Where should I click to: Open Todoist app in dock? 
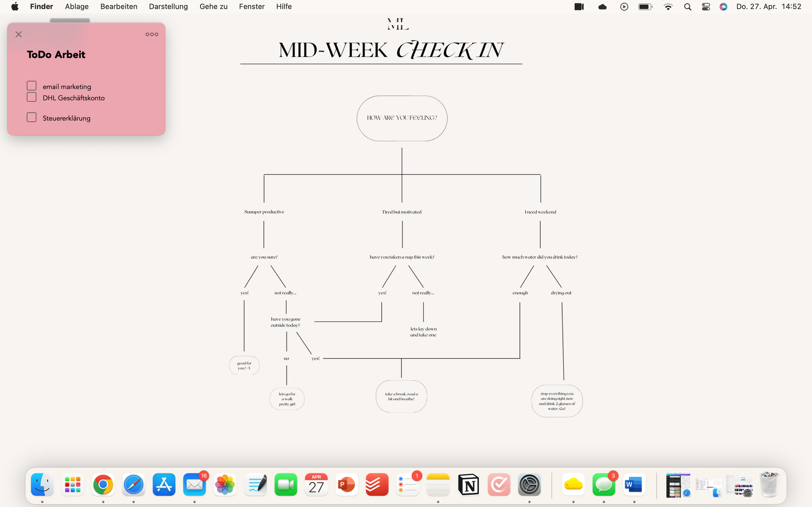tap(377, 484)
